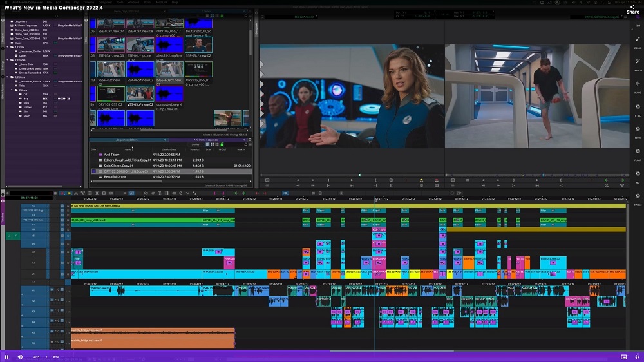644x362 pixels.
Task: Open the Timeline menu
Action: pos(89,2)
